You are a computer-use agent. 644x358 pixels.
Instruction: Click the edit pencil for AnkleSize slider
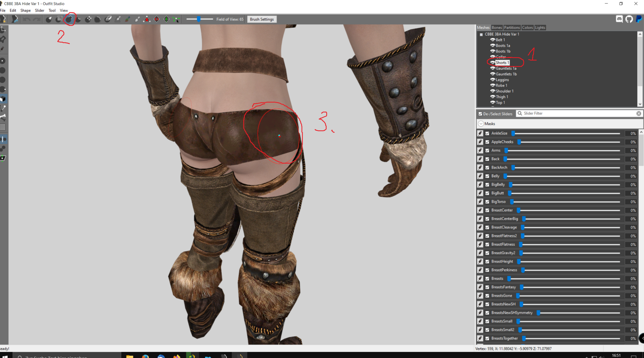(480, 133)
